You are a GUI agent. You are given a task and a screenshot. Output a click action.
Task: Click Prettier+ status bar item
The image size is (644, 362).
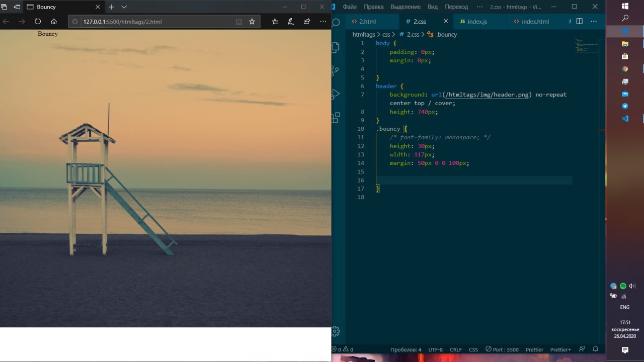[560, 349]
